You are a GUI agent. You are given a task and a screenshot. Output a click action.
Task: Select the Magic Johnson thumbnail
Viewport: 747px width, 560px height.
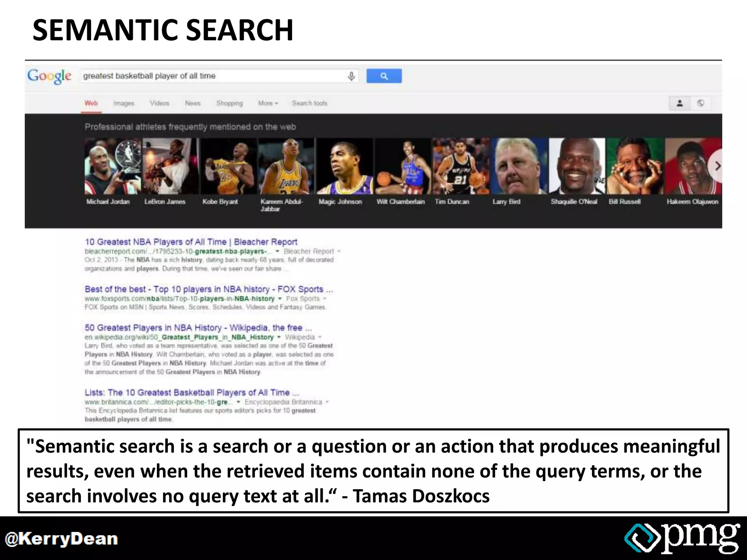(x=345, y=166)
